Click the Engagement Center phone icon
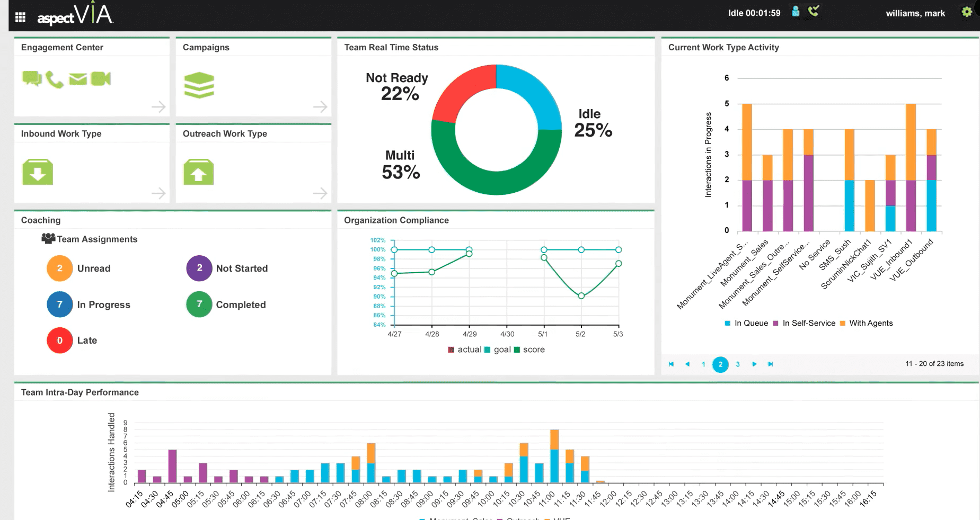 click(x=54, y=79)
